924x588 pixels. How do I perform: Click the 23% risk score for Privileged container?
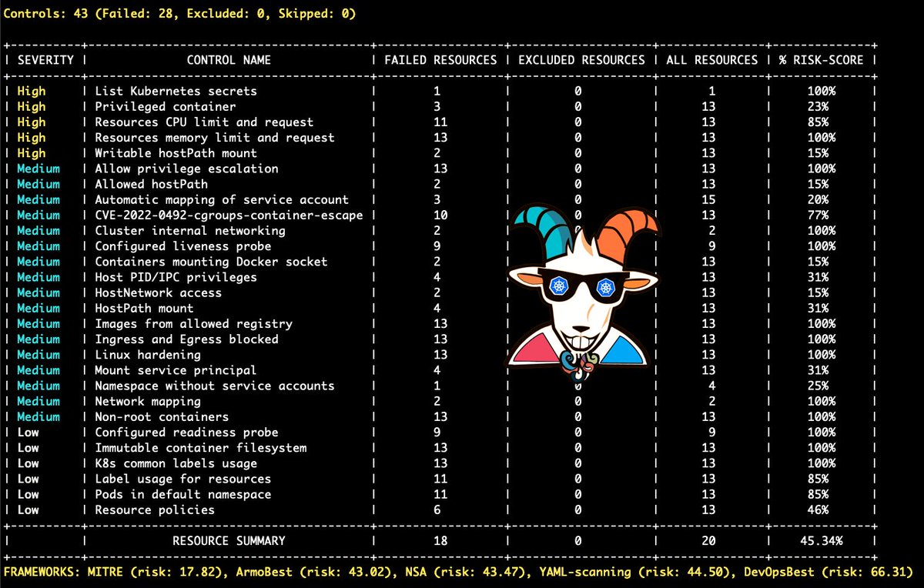819,106
